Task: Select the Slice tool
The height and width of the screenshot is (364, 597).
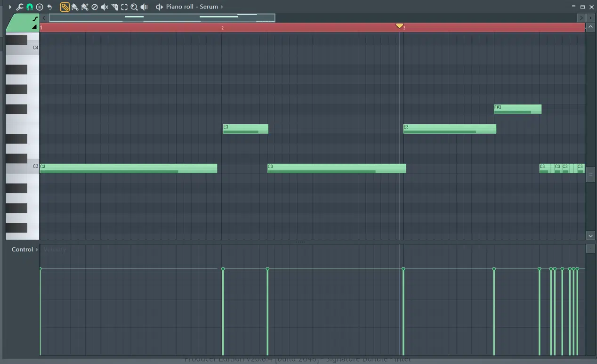Action: pyautogui.click(x=114, y=7)
